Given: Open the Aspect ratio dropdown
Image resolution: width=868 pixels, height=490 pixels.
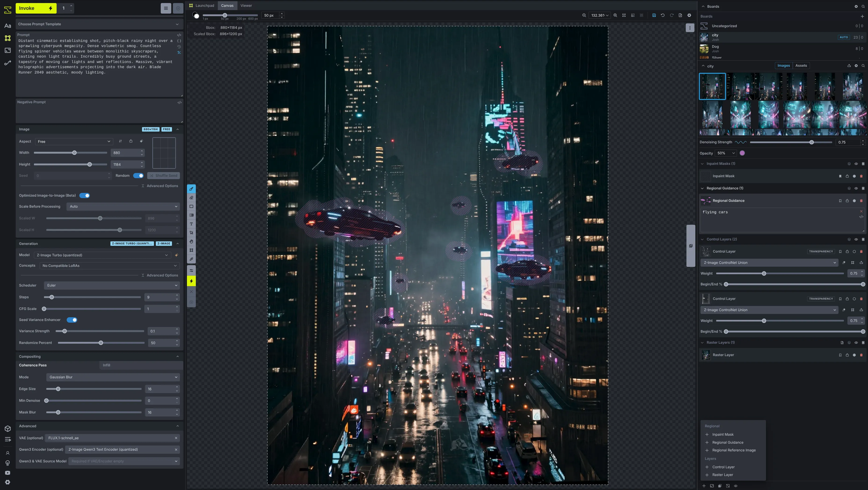Looking at the screenshot, I should point(73,141).
